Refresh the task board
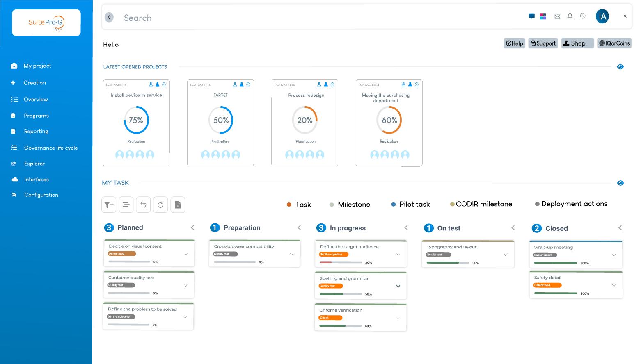The width and height of the screenshot is (641, 364). 160,205
